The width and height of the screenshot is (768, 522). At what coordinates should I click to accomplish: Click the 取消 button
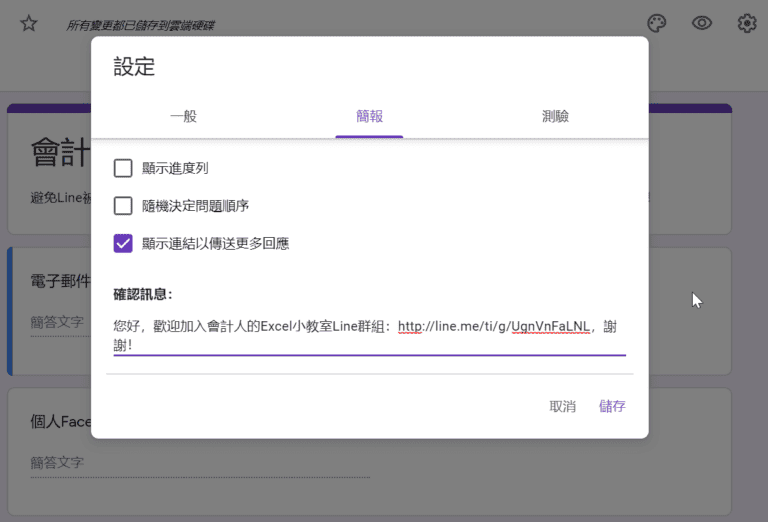[x=562, y=406]
